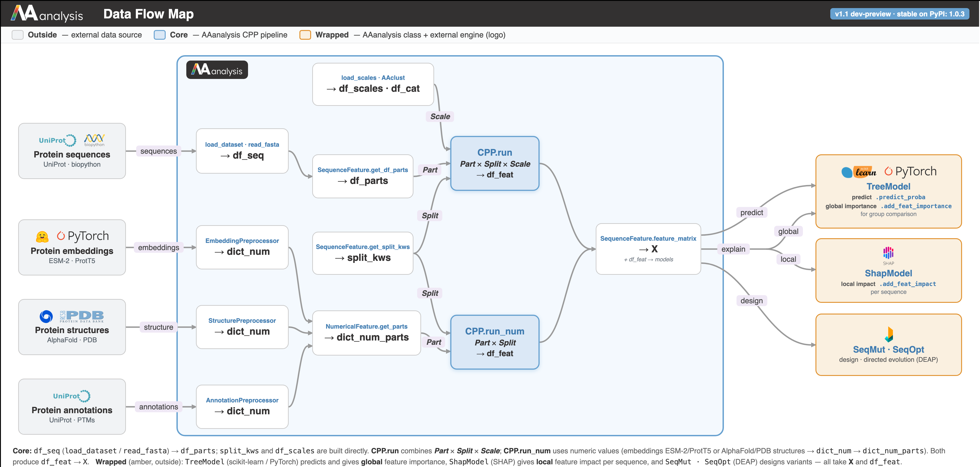Click the AnnotationPreprocessor node
The height and width of the screenshot is (467, 980).
242,406
